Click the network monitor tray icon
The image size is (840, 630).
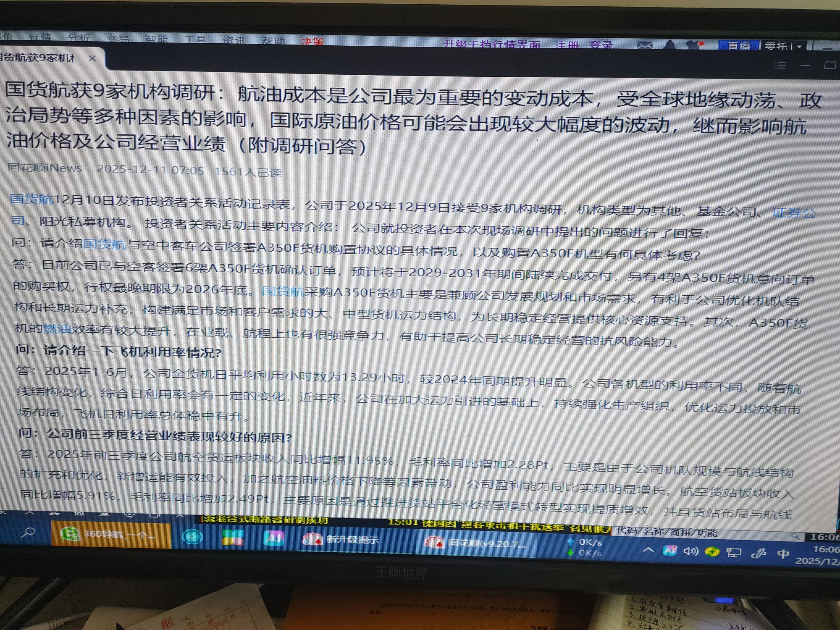733,552
